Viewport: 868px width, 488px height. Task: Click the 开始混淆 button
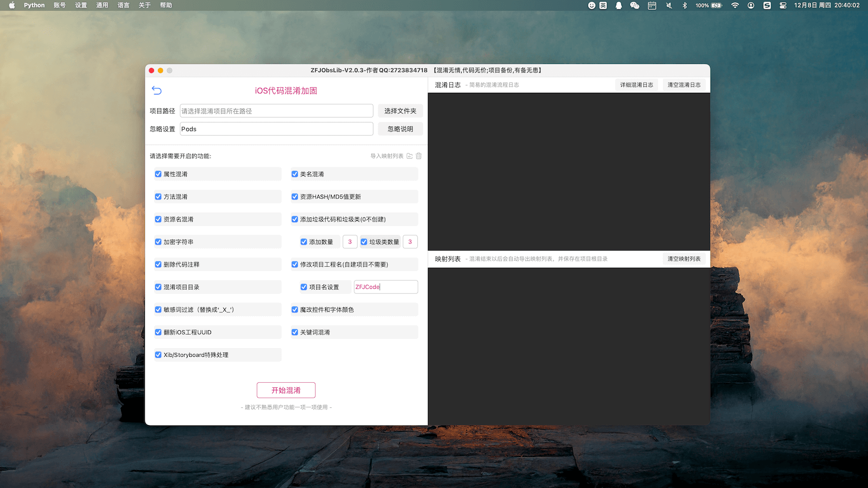pos(286,390)
